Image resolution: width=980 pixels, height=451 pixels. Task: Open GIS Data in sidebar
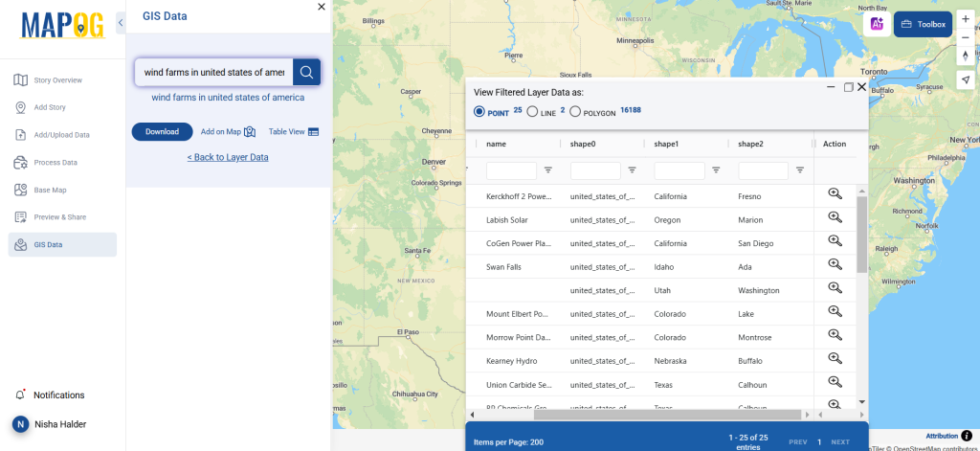62,244
